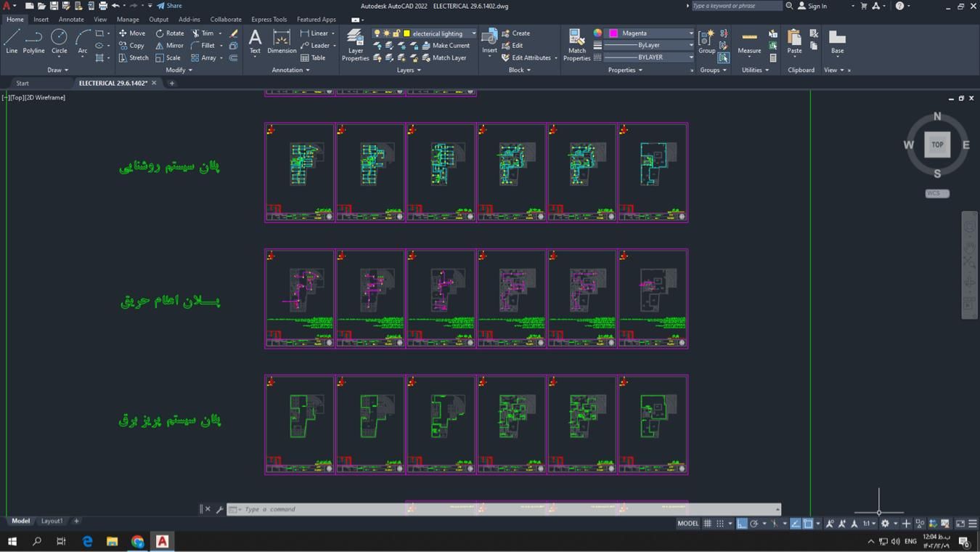Toggle snap mode in status bar
The width and height of the screenshot is (980, 552).
(x=720, y=524)
